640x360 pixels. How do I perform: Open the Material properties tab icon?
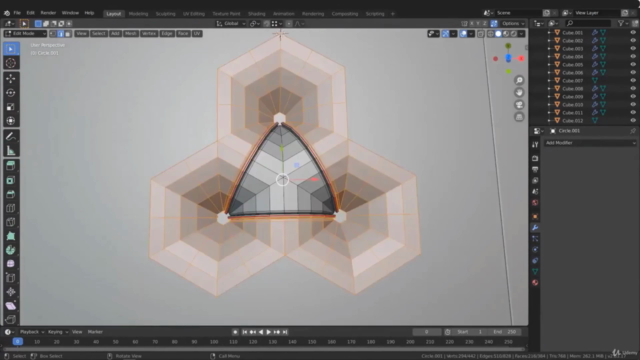(535, 282)
